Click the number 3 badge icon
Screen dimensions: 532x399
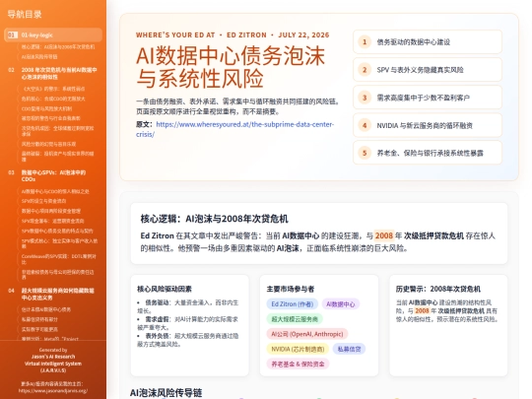[x=365, y=98]
